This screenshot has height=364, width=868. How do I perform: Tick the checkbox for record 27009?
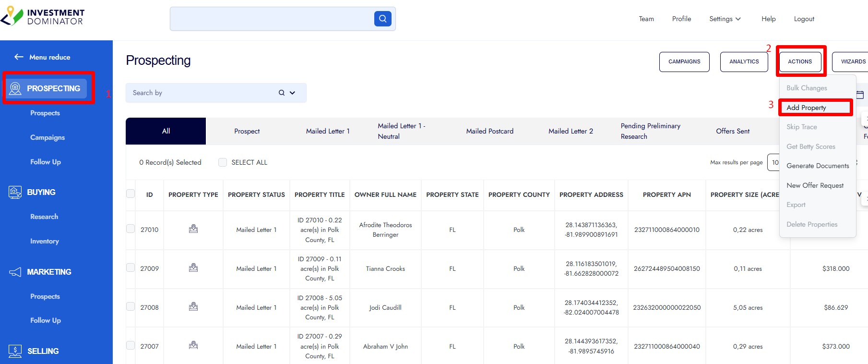point(131,267)
